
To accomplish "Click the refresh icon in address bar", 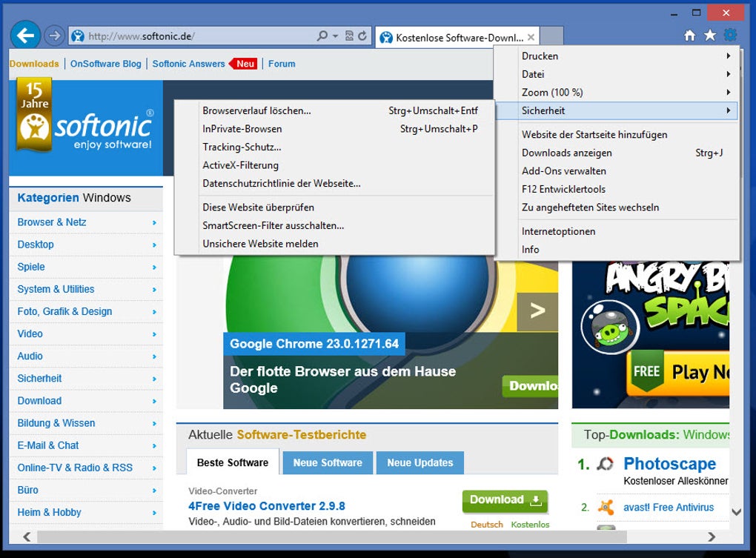I will [x=362, y=36].
